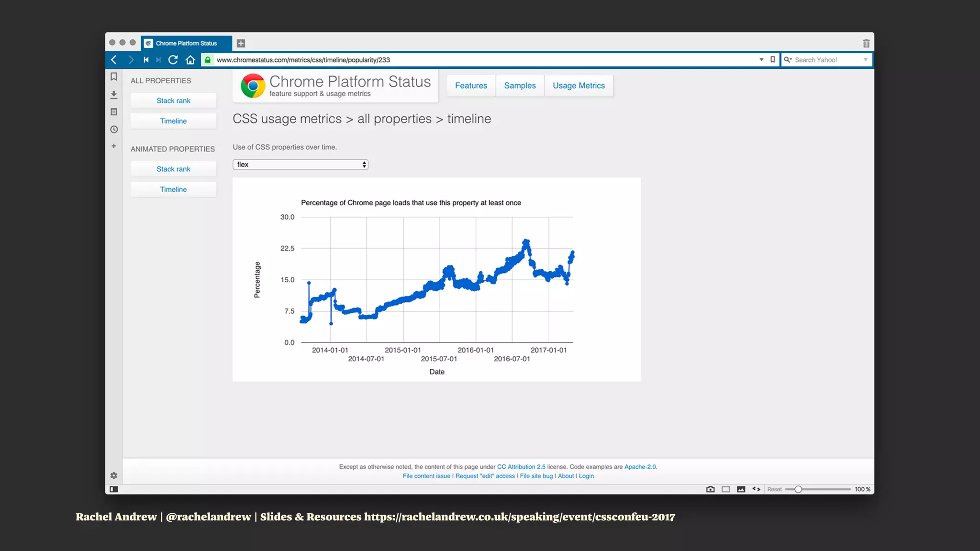This screenshot has width=980, height=551.
Task: Open the CC Attribution 2.5 link
Action: [521, 467]
